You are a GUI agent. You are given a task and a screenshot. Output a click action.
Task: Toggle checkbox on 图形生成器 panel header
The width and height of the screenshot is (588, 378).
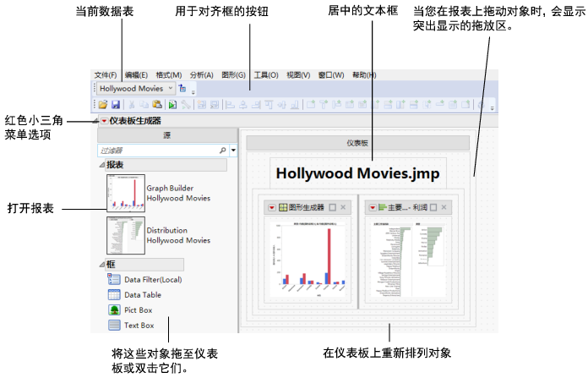(332, 207)
